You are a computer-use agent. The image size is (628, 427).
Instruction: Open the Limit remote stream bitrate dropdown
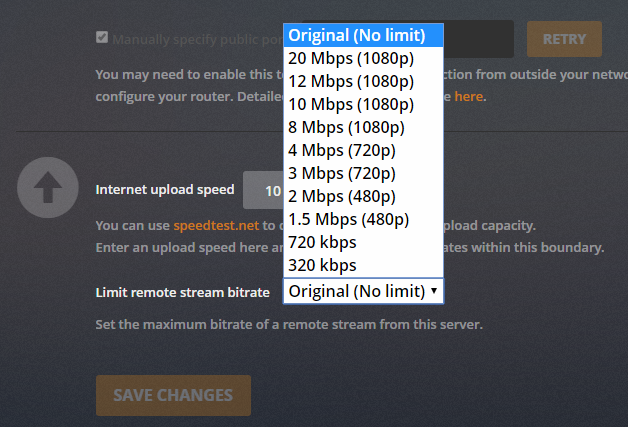363,291
